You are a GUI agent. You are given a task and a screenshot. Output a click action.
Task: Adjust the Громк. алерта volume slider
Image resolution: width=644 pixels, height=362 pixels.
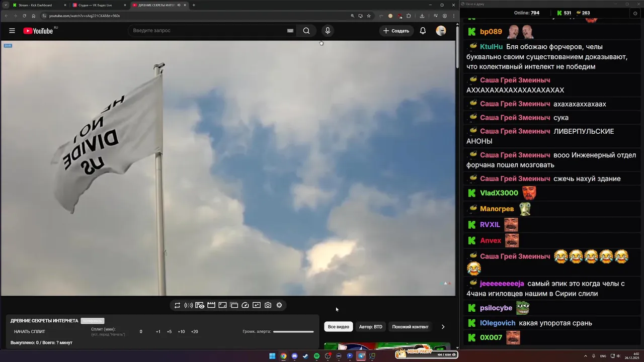pyautogui.click(x=293, y=332)
